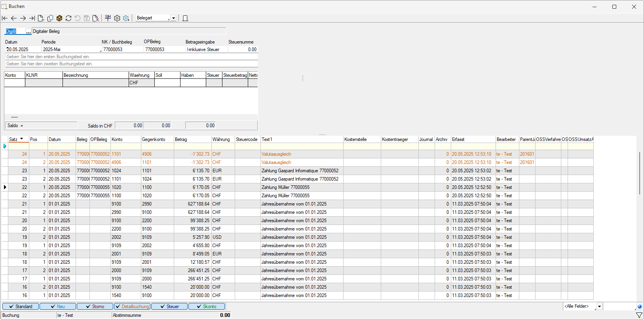644x320 pixels.
Task: Open the Belegart dropdown
Action: coord(173,18)
